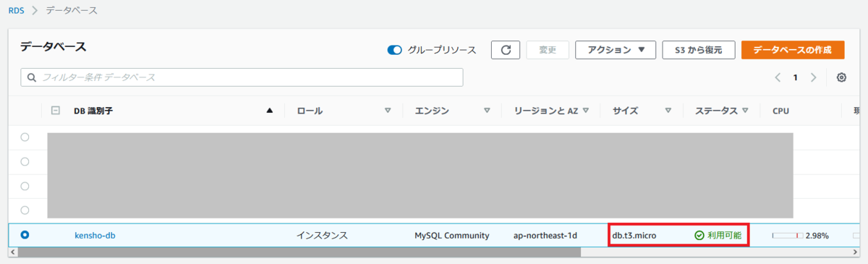
Task: Click the データベースの作成 button
Action: [793, 50]
